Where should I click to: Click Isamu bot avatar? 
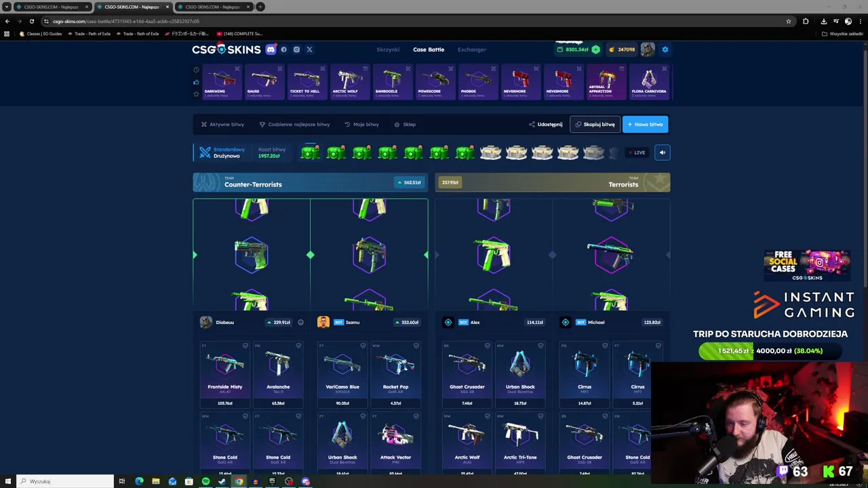[x=323, y=323]
